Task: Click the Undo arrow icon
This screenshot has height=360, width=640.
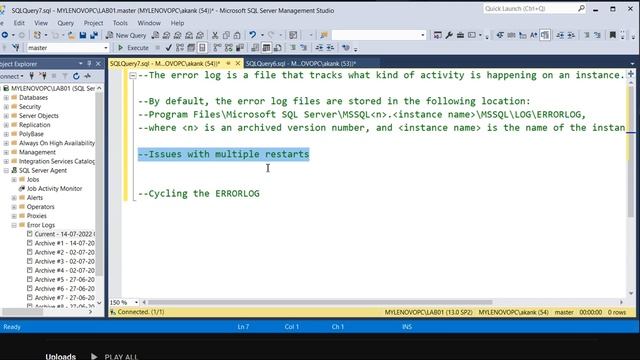Action: coord(253,35)
